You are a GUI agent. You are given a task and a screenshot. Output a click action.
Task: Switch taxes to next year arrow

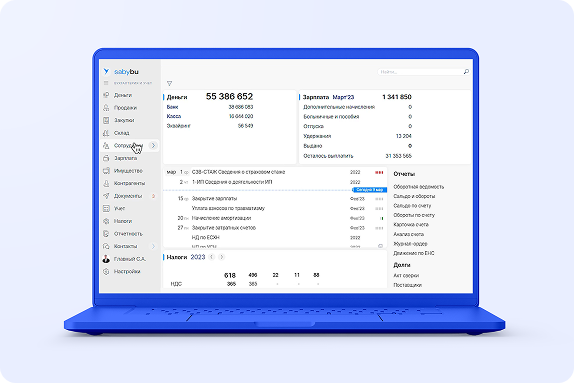(x=221, y=257)
